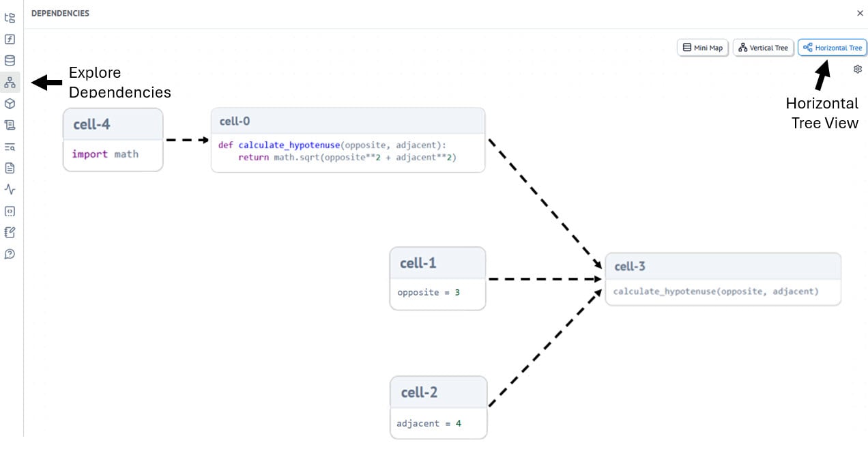868x449 pixels.
Task: Open the logs document icon
Action: 10,168
